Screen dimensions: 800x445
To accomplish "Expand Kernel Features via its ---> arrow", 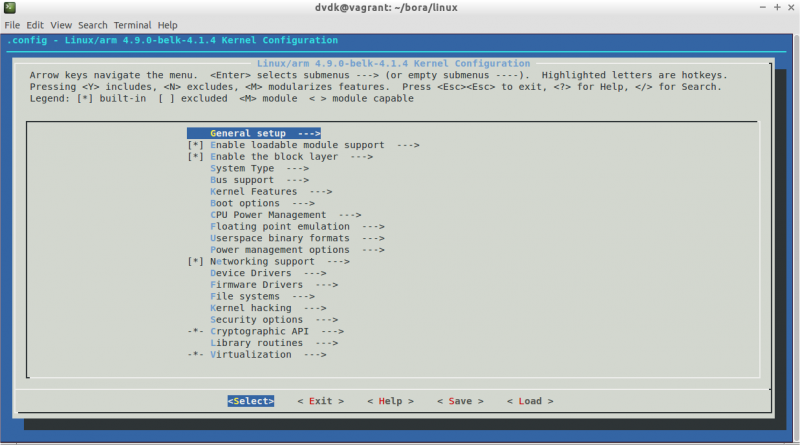I will click(x=321, y=191).
